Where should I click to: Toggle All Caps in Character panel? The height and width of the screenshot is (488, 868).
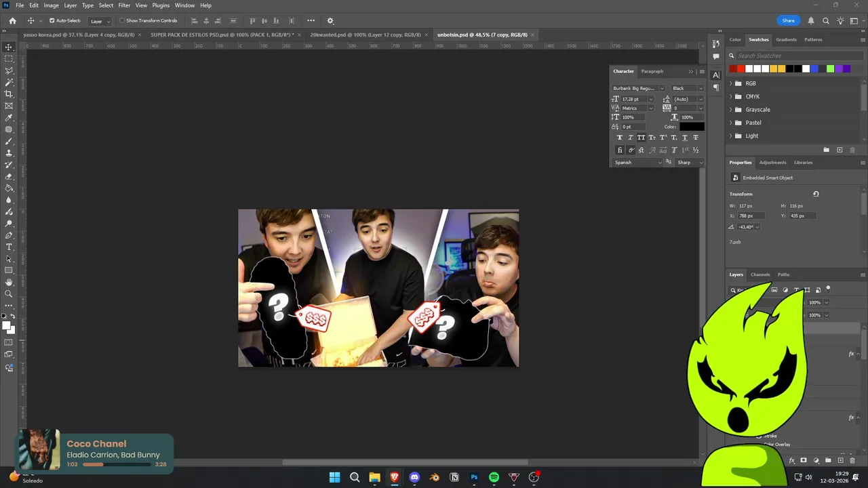pos(641,138)
